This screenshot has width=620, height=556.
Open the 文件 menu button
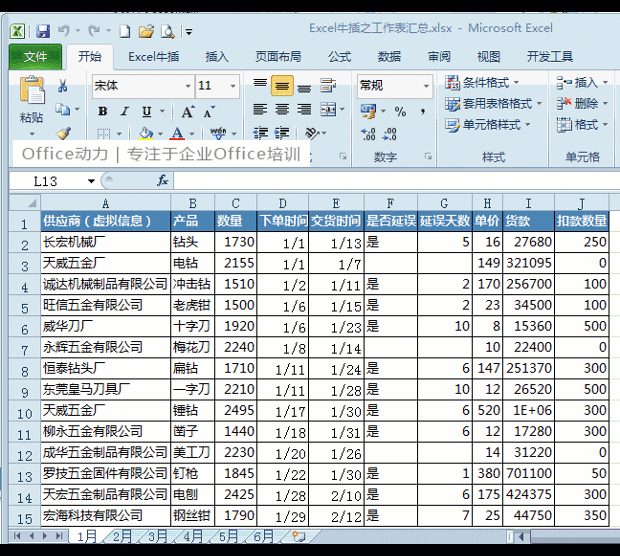click(35, 57)
